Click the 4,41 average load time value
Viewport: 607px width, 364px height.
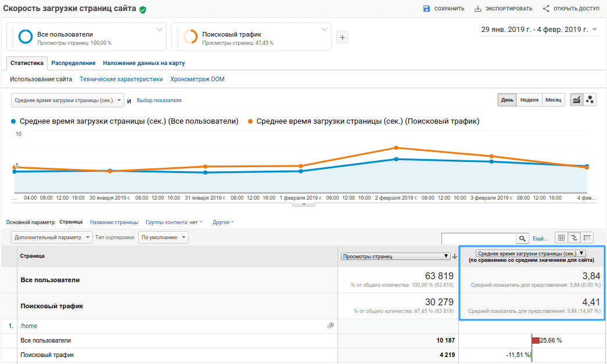click(591, 302)
